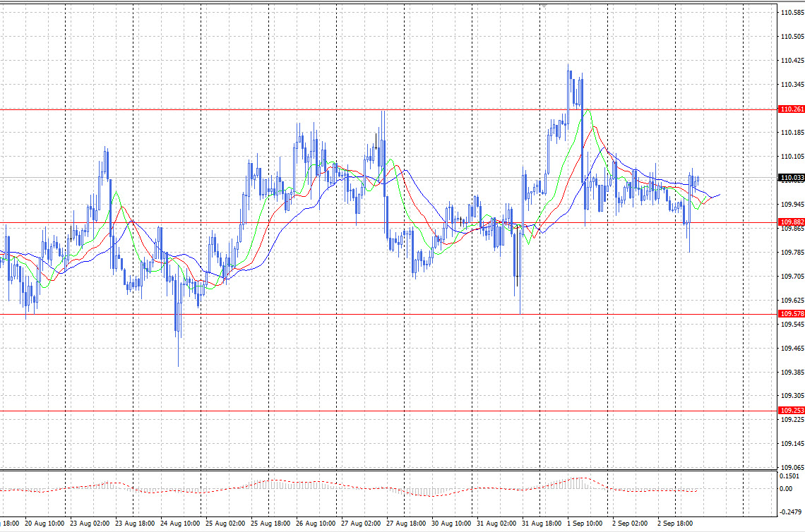Image resolution: width=805 pixels, height=532 pixels.
Task: Click the 2 Sep 18:00 time label
Action: [x=675, y=524]
